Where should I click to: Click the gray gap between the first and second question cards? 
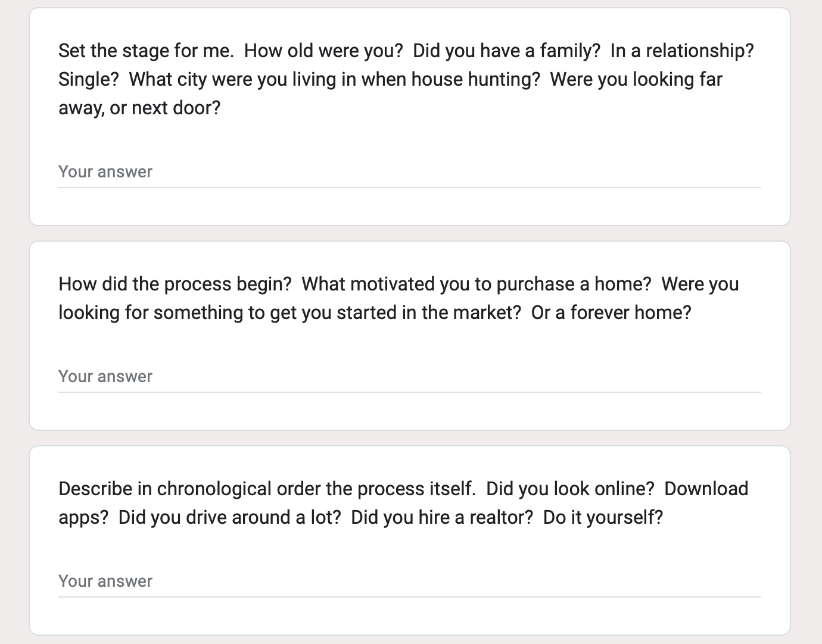(x=409, y=233)
